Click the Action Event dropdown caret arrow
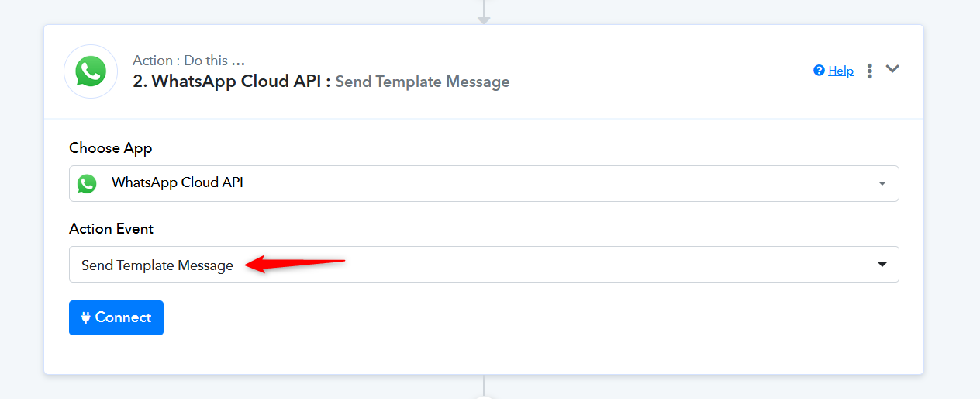This screenshot has height=399, width=980. [882, 265]
